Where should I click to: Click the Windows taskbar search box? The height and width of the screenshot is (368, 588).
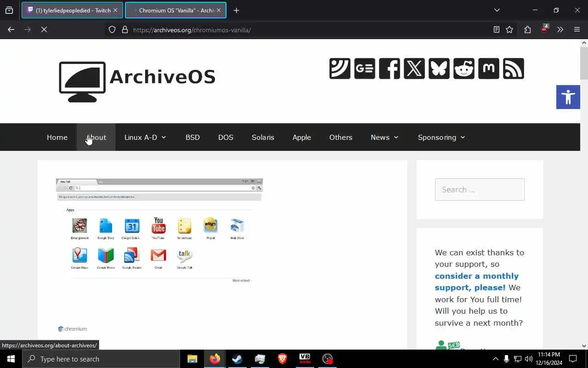(x=101, y=359)
